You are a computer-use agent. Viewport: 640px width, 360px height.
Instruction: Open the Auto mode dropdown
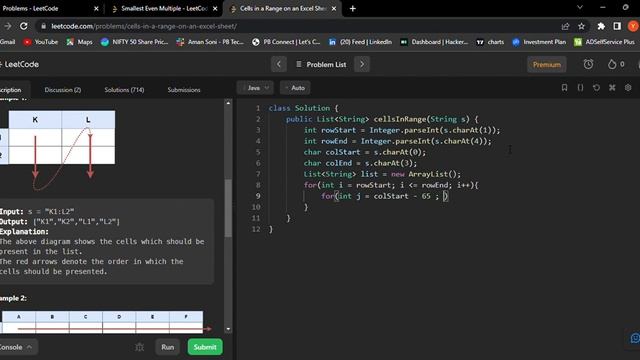(x=295, y=88)
